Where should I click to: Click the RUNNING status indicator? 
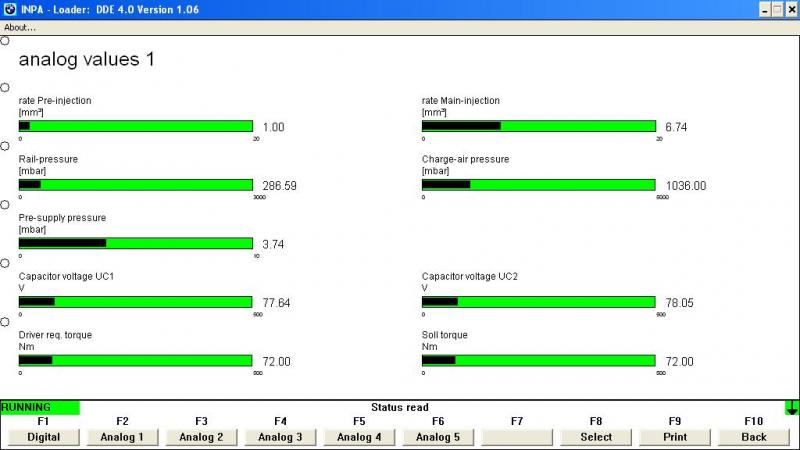pos(40,408)
